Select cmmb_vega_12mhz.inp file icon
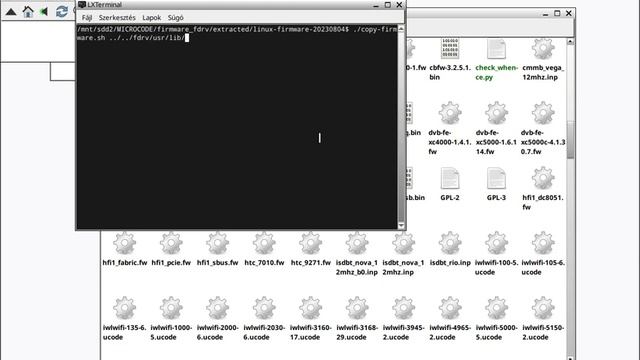This screenshot has width=640, height=360. 543,49
